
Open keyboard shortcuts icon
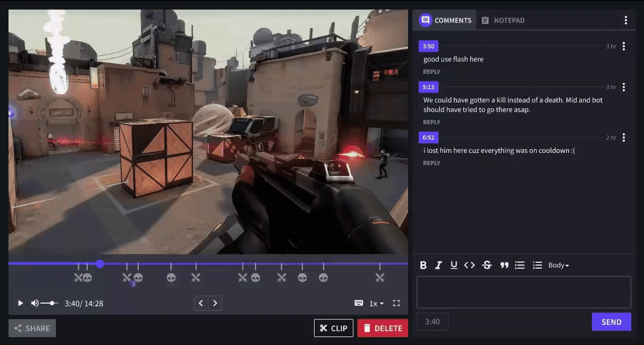(x=359, y=303)
